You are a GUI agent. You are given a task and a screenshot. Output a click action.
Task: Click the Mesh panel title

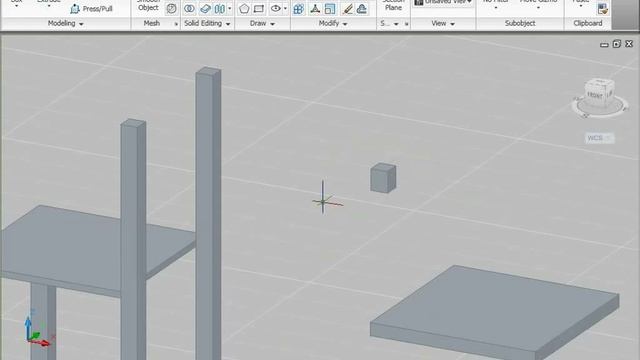pyautogui.click(x=151, y=23)
